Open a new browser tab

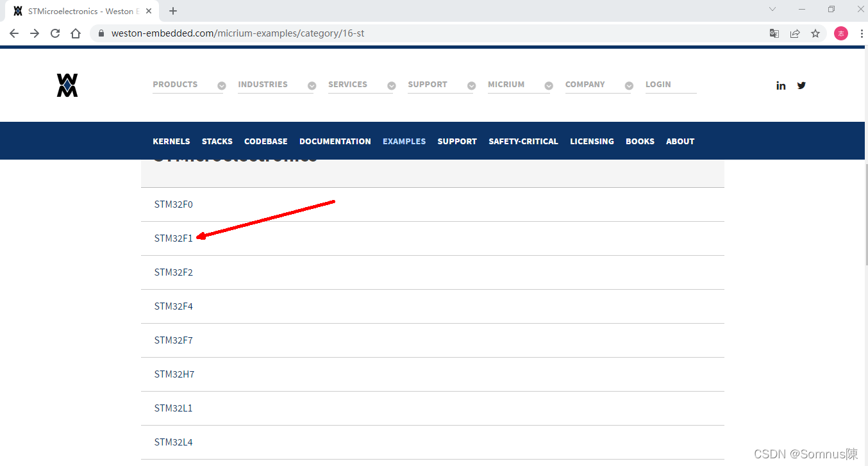(x=173, y=11)
